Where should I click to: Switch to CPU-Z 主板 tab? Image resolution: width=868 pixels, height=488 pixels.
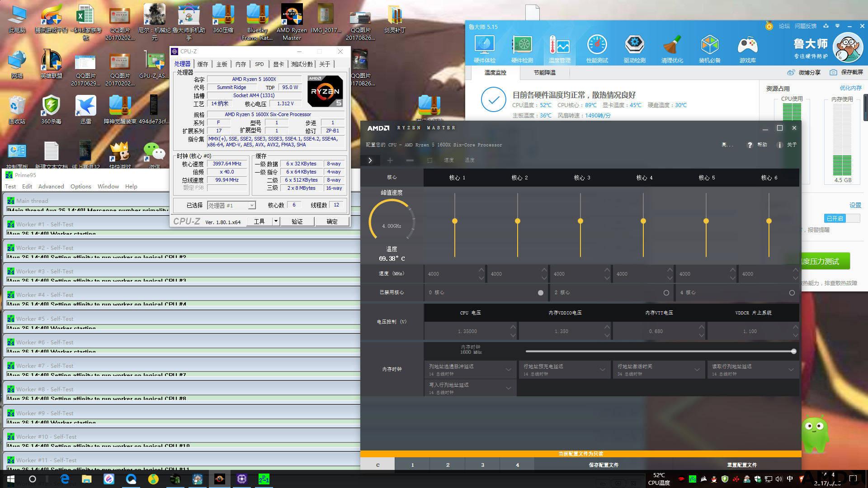click(x=222, y=64)
